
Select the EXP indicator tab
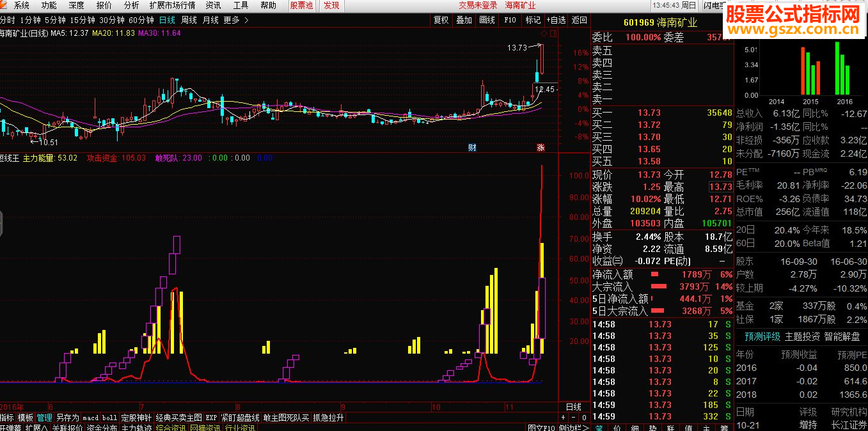pos(211,418)
